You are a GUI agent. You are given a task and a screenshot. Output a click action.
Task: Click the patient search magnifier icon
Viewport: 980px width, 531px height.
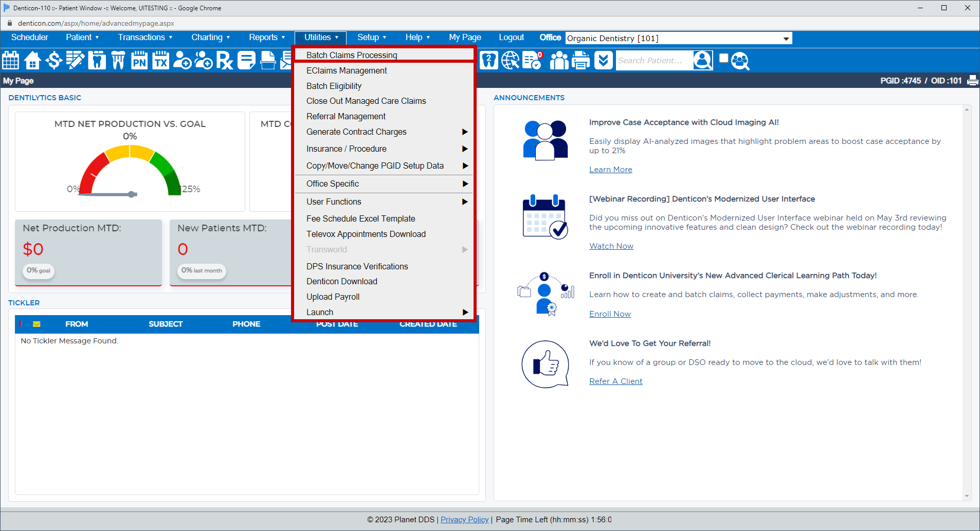(703, 61)
